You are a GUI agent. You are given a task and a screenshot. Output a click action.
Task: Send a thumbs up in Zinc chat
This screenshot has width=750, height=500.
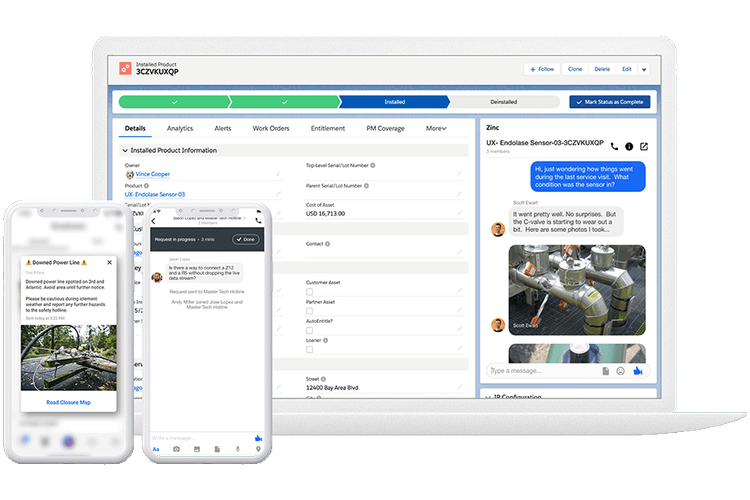(x=637, y=371)
